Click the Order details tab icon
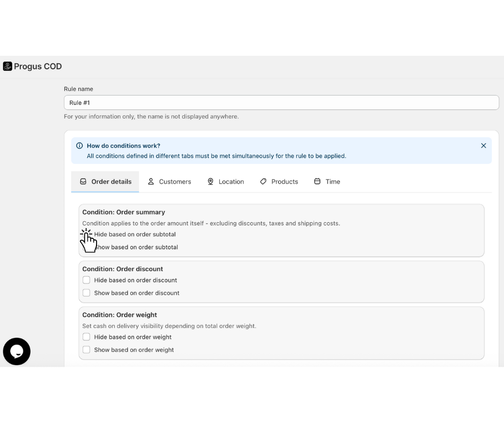This screenshot has height=423, width=504. click(x=83, y=181)
